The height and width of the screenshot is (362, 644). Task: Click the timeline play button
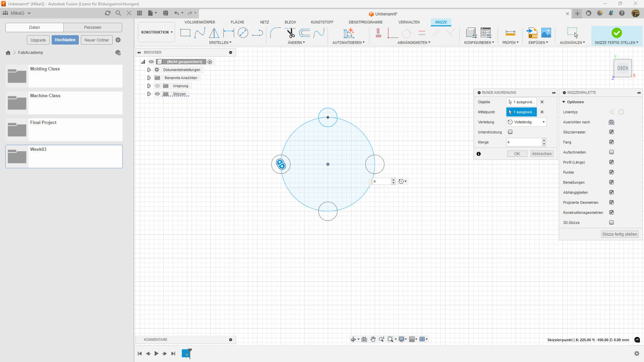click(x=156, y=354)
